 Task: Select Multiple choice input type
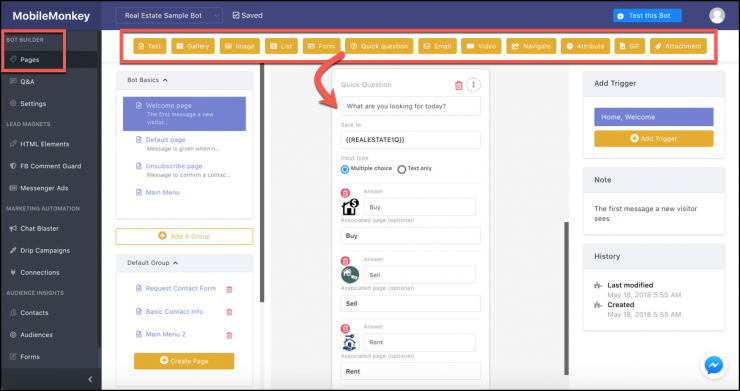(345, 169)
